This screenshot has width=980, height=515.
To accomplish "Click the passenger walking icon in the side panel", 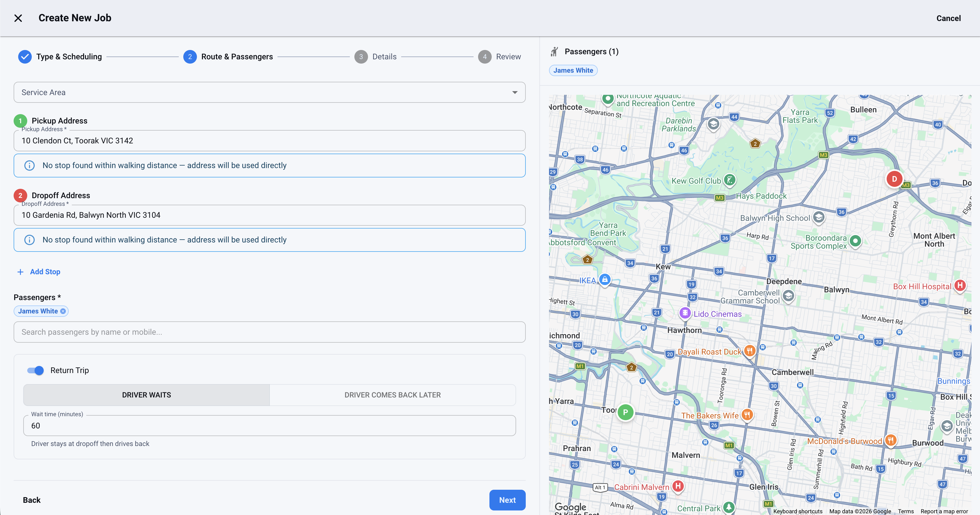I will point(554,51).
